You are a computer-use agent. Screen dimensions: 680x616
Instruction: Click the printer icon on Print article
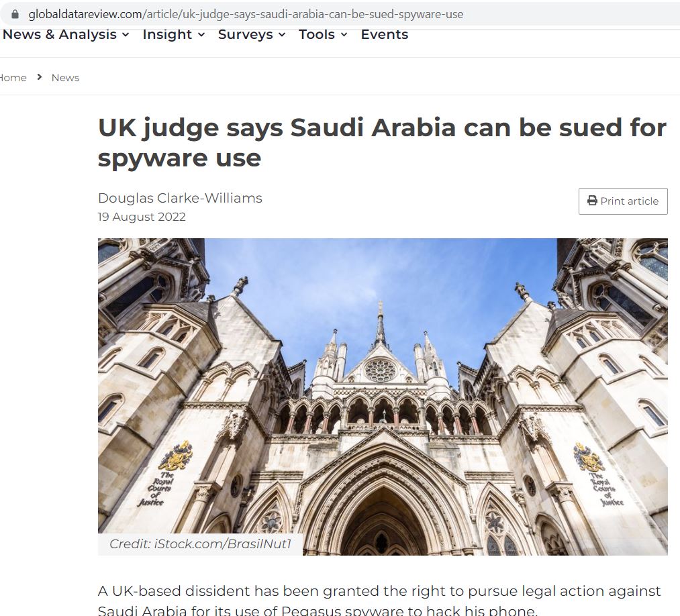[x=592, y=201]
